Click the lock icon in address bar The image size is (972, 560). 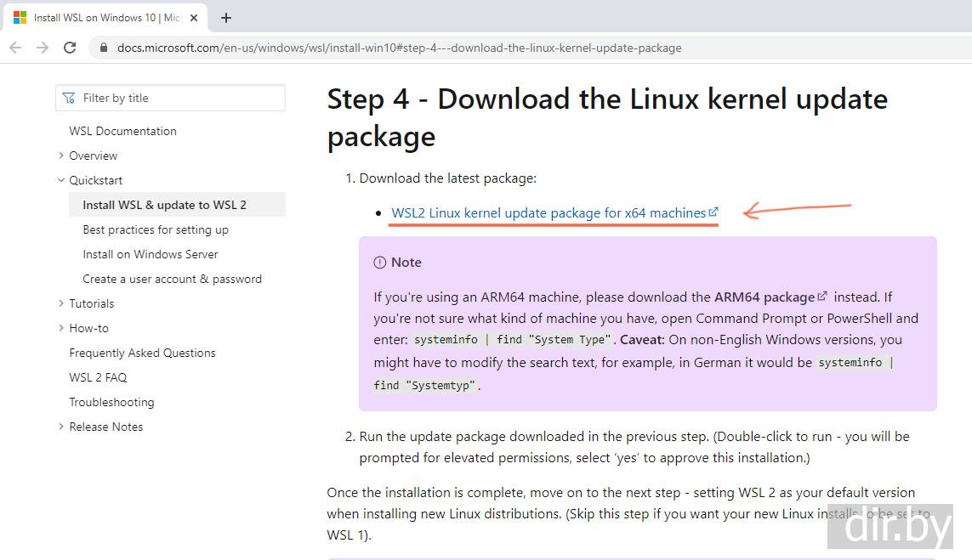point(104,48)
